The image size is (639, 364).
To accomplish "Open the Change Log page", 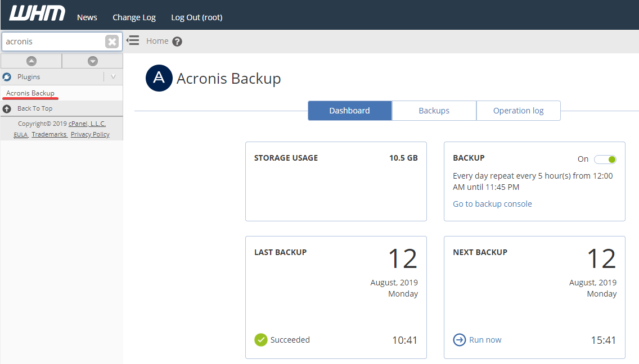I will click(x=134, y=17).
